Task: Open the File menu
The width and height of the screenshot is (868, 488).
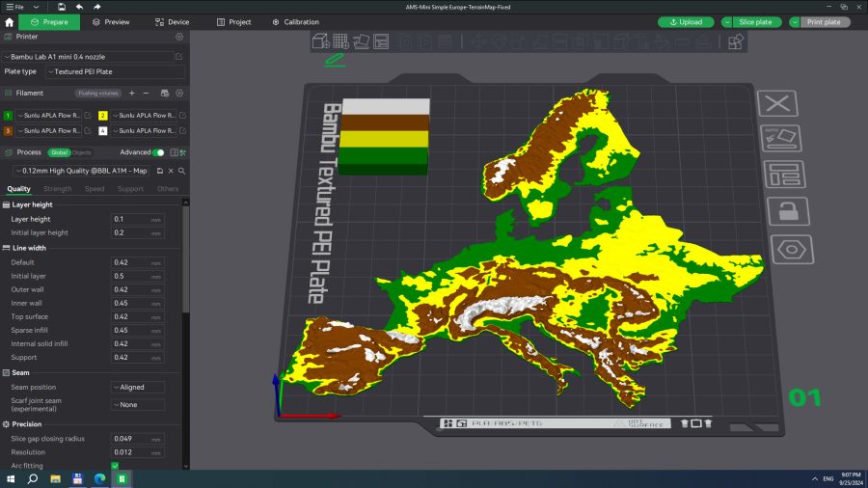Action: click(x=14, y=7)
